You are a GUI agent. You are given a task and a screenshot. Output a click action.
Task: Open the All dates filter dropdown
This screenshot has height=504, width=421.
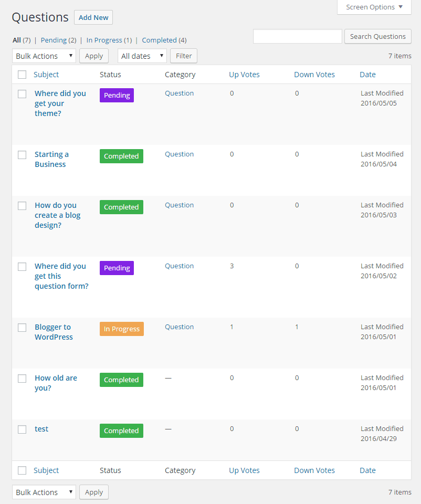click(x=142, y=56)
